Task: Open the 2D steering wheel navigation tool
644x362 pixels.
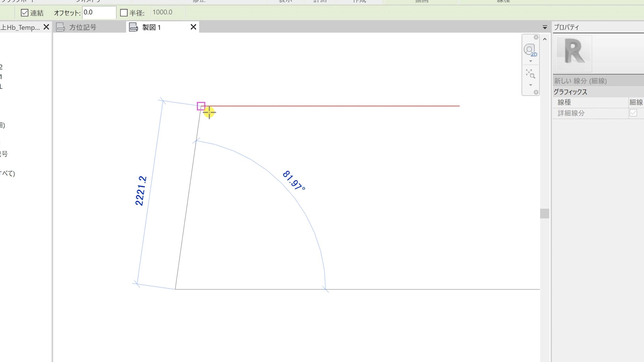Action: pyautogui.click(x=530, y=50)
